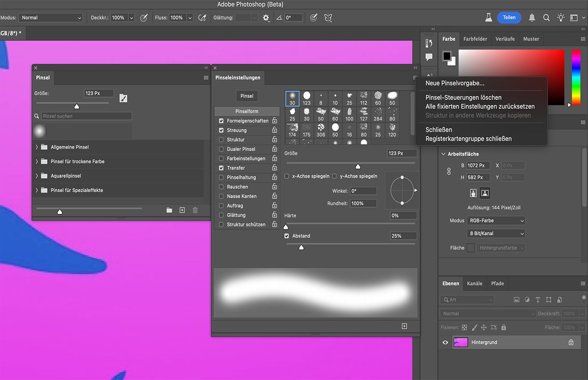
Task: Expand the Aquarellpinsel brush folder
Action: pos(37,176)
